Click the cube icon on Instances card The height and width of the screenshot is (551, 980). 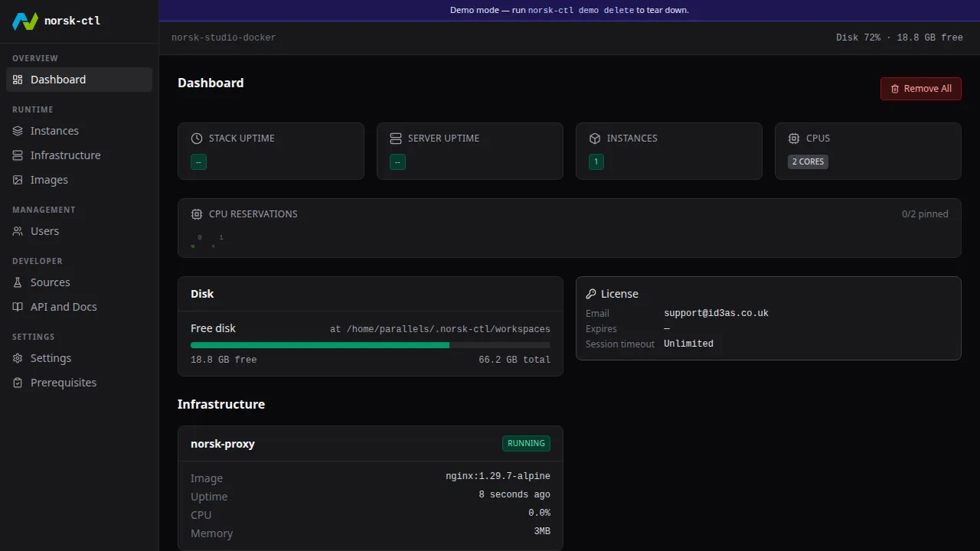pyautogui.click(x=595, y=139)
